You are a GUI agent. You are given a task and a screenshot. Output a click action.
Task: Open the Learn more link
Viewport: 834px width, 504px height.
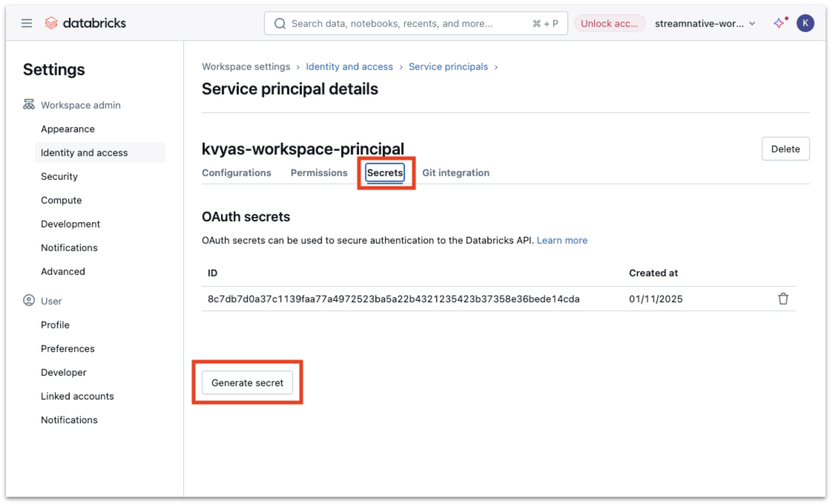point(562,240)
